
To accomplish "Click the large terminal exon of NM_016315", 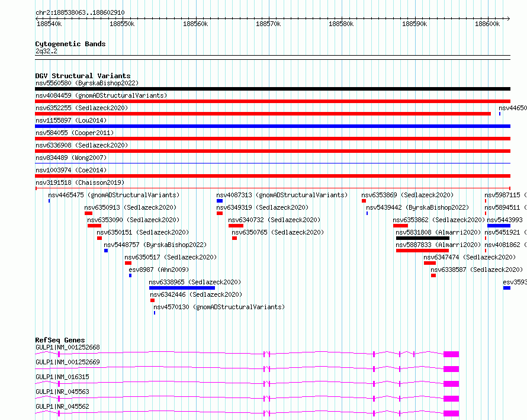I will tap(451, 384).
